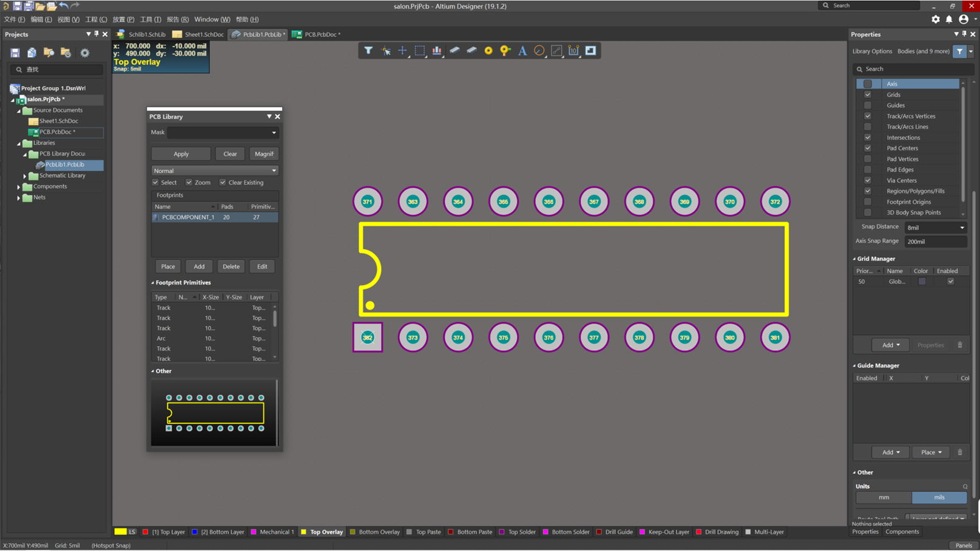Image resolution: width=980 pixels, height=551 pixels.
Task: Enable the Guides snapping checkbox
Action: (x=868, y=106)
